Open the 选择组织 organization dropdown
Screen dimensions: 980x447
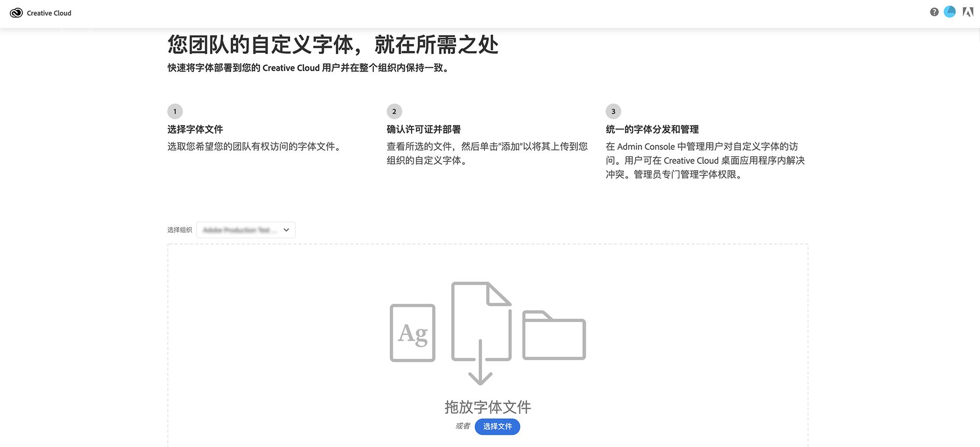(x=246, y=230)
